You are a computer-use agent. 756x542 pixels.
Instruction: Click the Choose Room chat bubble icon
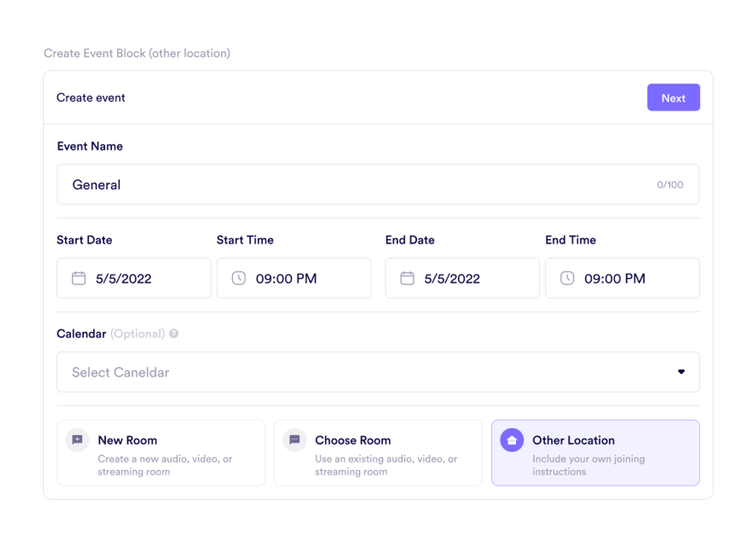tap(295, 440)
